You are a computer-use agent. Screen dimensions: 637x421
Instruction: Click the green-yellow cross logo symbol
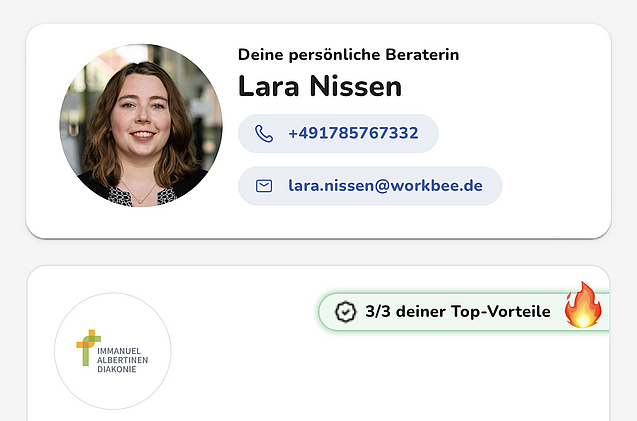(x=88, y=346)
